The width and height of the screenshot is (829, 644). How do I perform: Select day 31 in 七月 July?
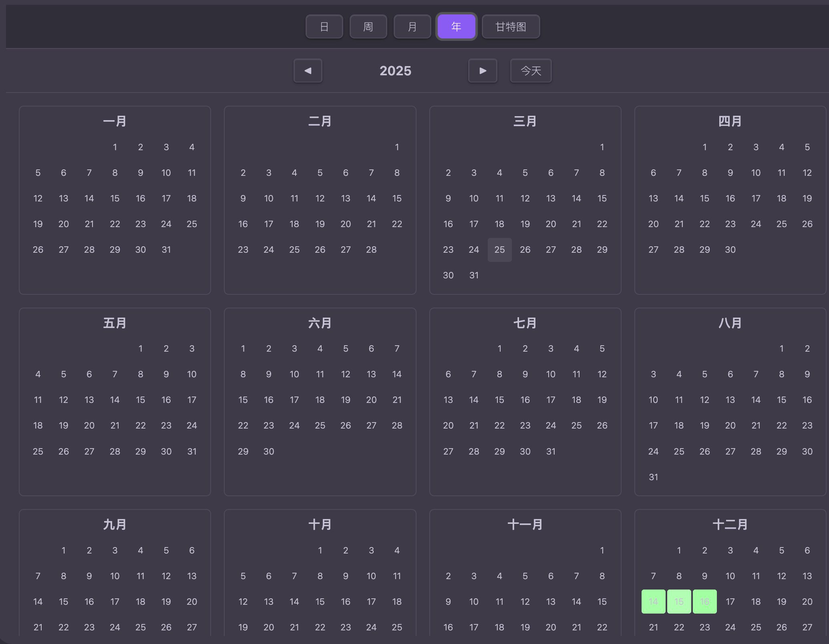point(551,451)
